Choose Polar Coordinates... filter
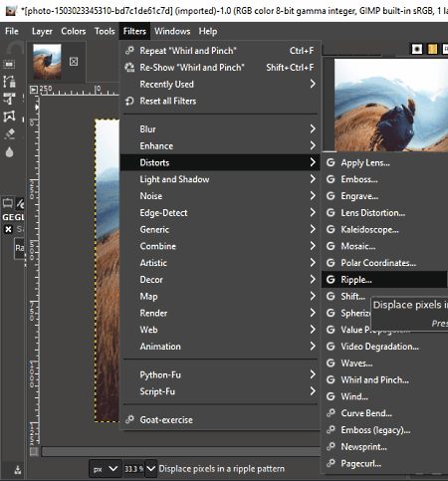 click(385, 263)
